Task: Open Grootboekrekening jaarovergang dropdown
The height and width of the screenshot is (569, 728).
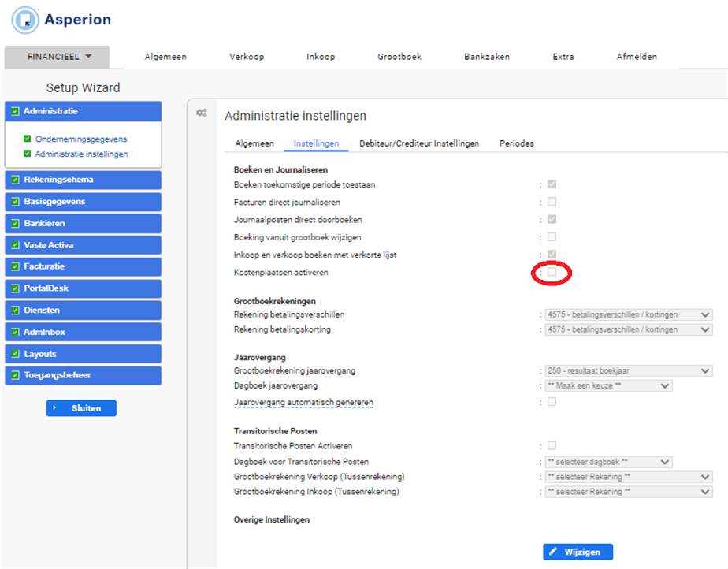Action: tap(629, 370)
